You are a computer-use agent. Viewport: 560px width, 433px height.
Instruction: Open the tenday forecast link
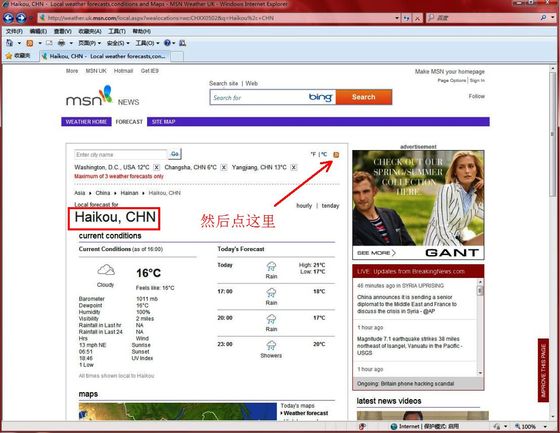tap(330, 206)
